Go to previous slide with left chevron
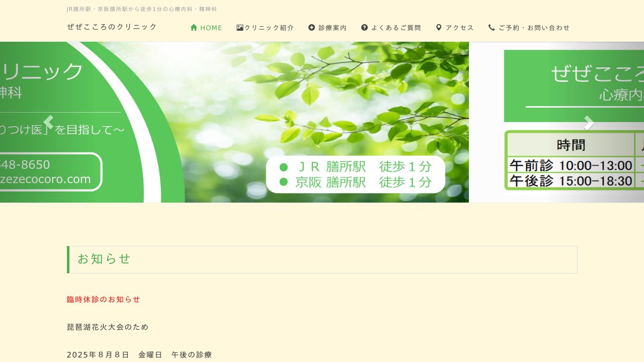The image size is (644, 362). point(48,122)
